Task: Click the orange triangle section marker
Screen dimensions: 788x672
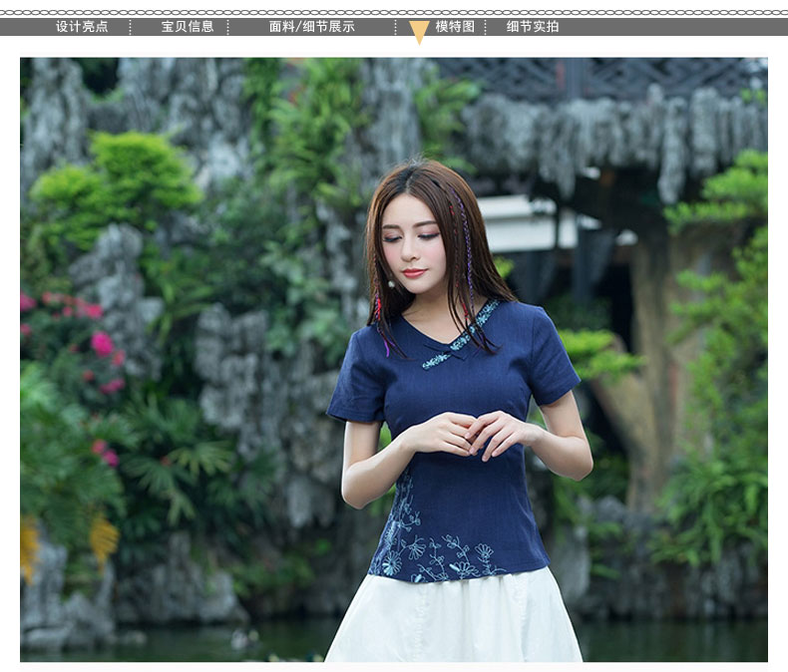Action: 419,32
